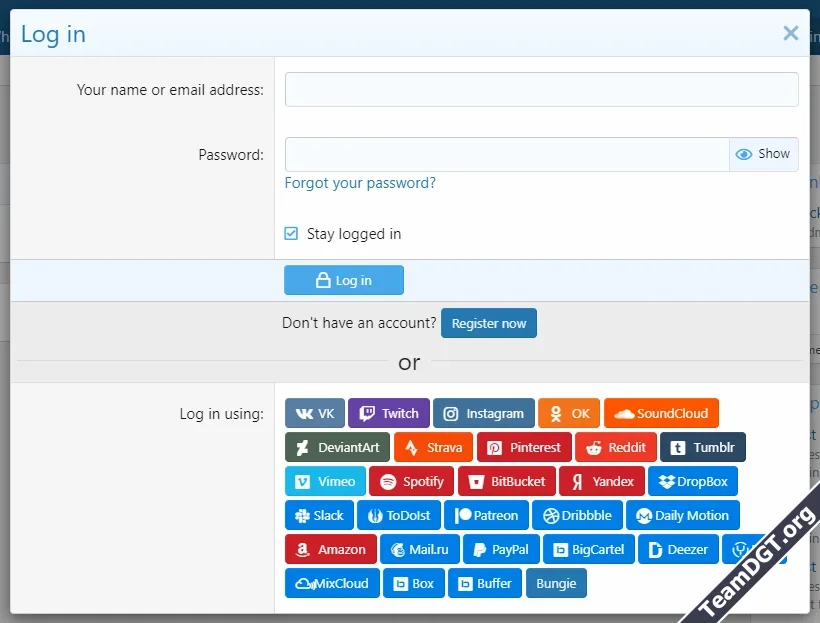Toggle Show to reveal the password
820x623 pixels.
pos(763,154)
